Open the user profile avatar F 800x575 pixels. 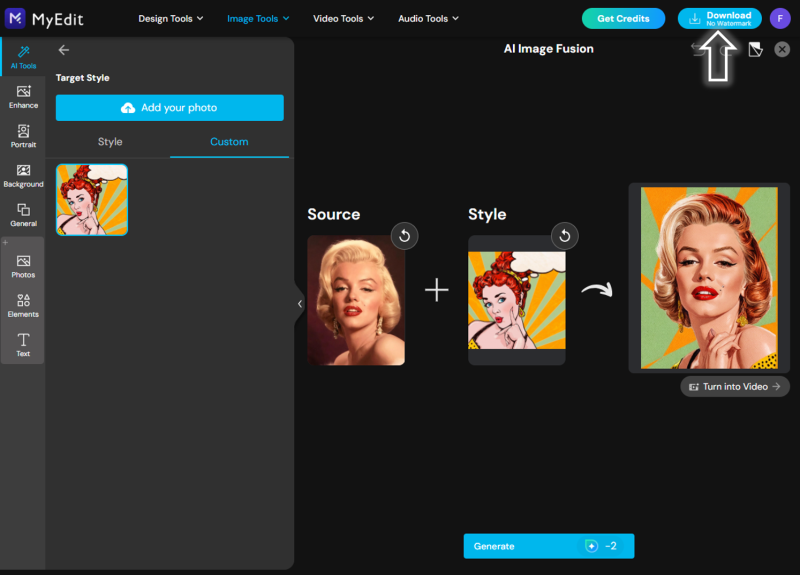tap(780, 19)
